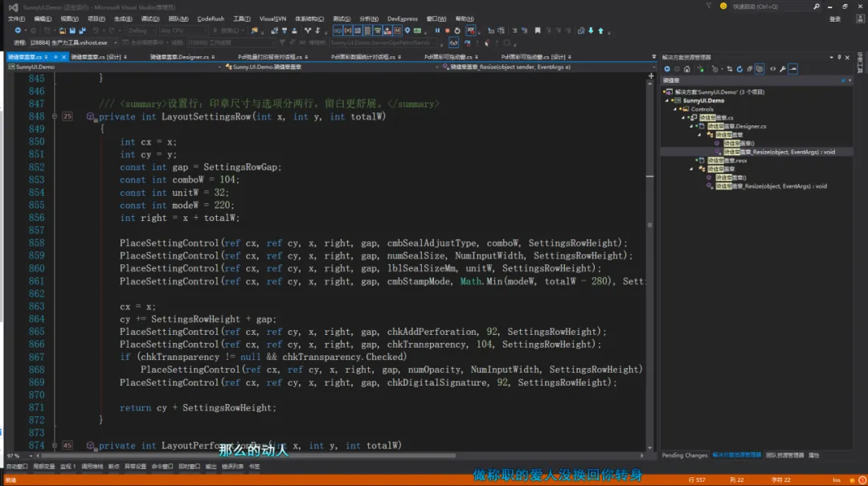
Task: Close the active editor tab
Action: click(x=63, y=57)
